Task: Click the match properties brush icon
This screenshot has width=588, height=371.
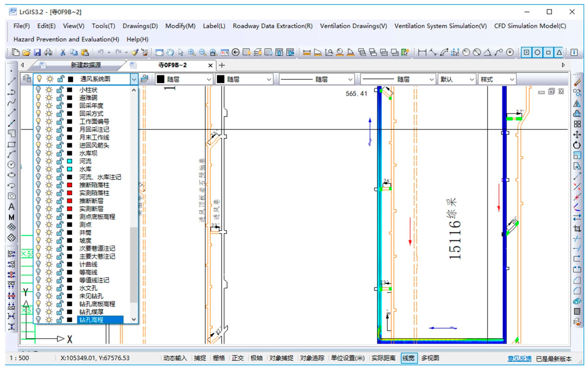Action: pyautogui.click(x=135, y=52)
